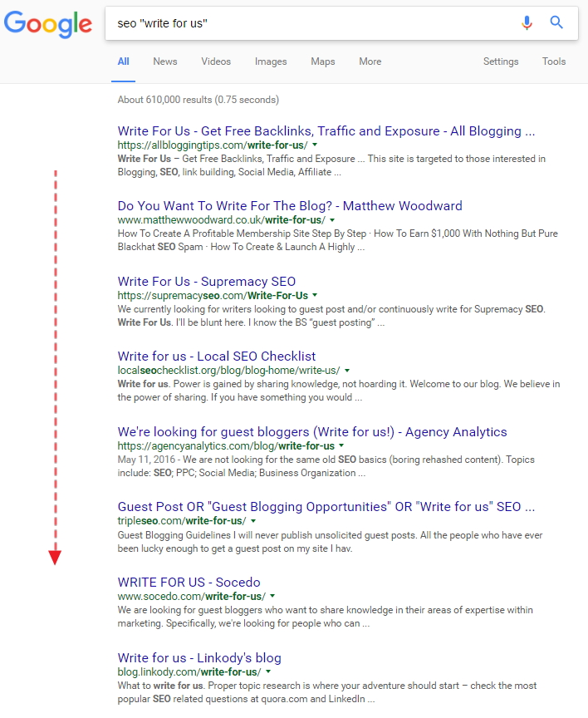
Task: Click the localseochecklist.org/blog/blog-home/write-us/ URL text
Action: pos(228,370)
